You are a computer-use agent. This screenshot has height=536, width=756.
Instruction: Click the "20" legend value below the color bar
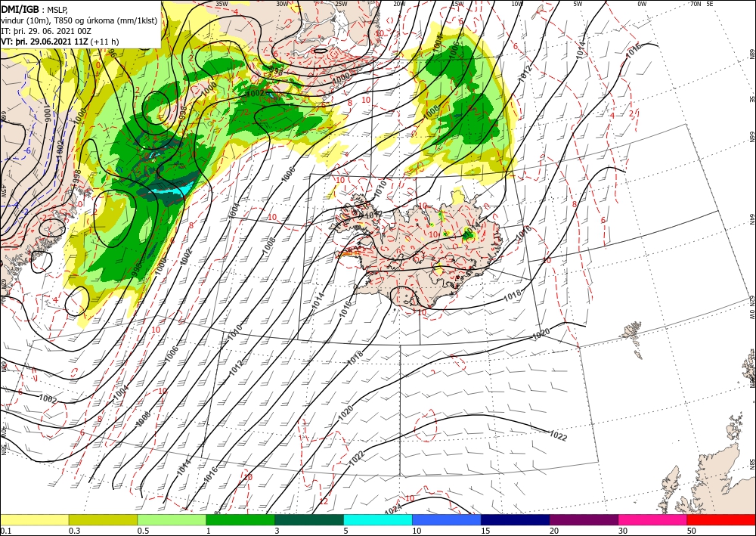point(554,531)
